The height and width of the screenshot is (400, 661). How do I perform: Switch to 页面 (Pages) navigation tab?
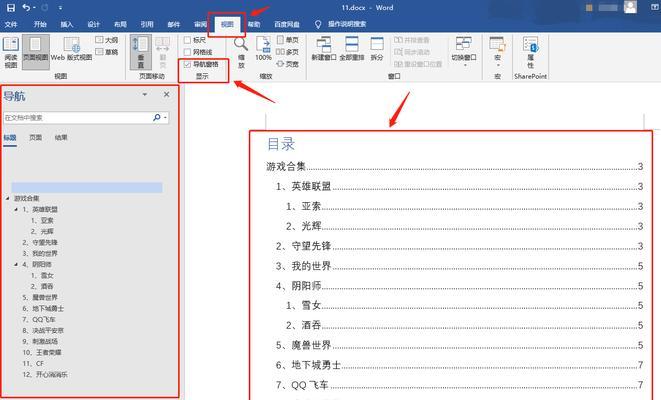coord(35,138)
